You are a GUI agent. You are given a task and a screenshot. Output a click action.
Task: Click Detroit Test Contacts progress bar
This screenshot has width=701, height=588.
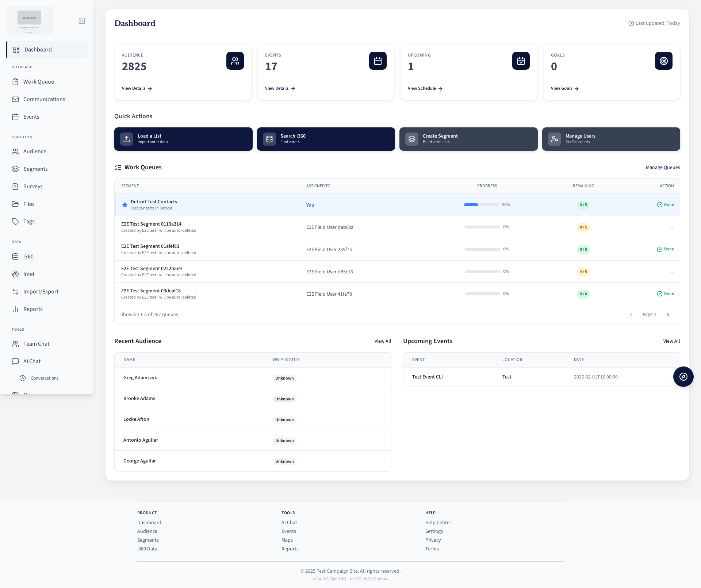[481, 205]
